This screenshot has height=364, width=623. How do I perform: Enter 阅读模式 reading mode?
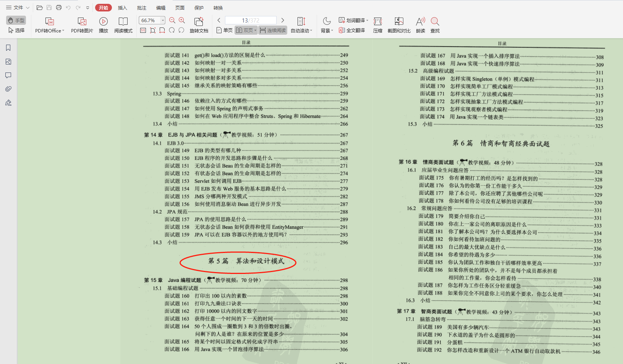click(123, 26)
